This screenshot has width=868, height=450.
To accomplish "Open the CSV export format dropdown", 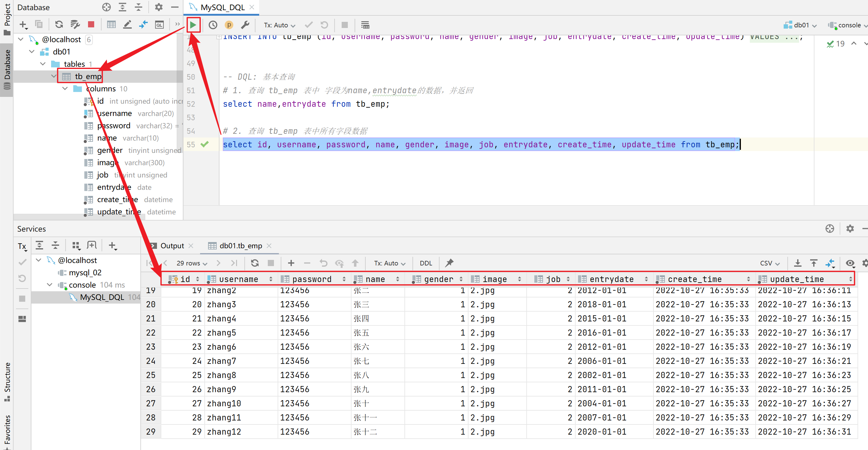I will click(770, 263).
